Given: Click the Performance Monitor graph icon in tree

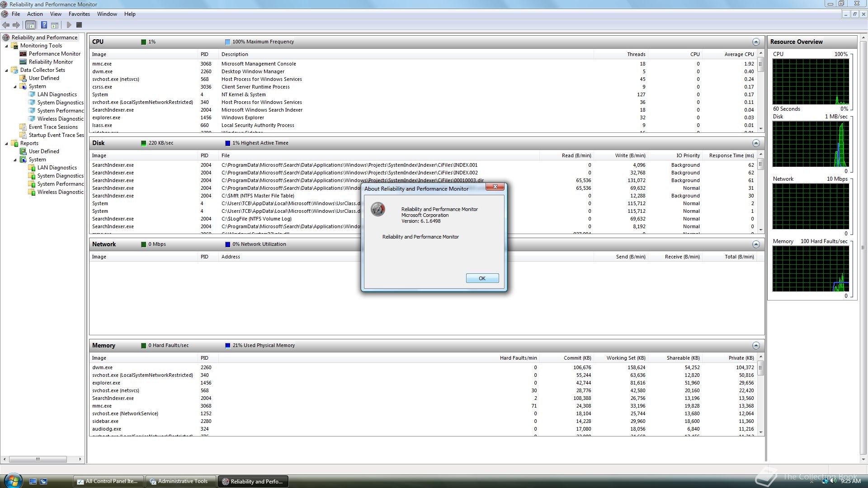Looking at the screenshot, I should pos(24,54).
